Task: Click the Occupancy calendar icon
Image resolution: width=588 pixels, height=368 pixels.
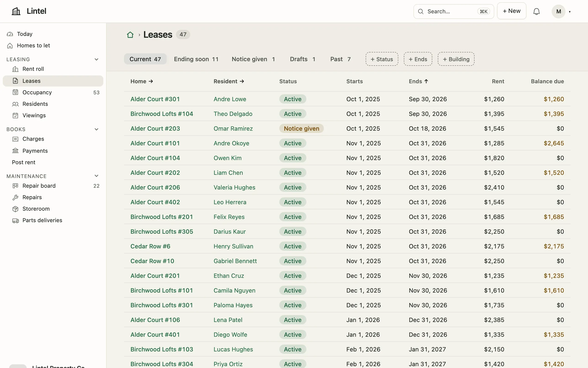Action: [x=15, y=92]
